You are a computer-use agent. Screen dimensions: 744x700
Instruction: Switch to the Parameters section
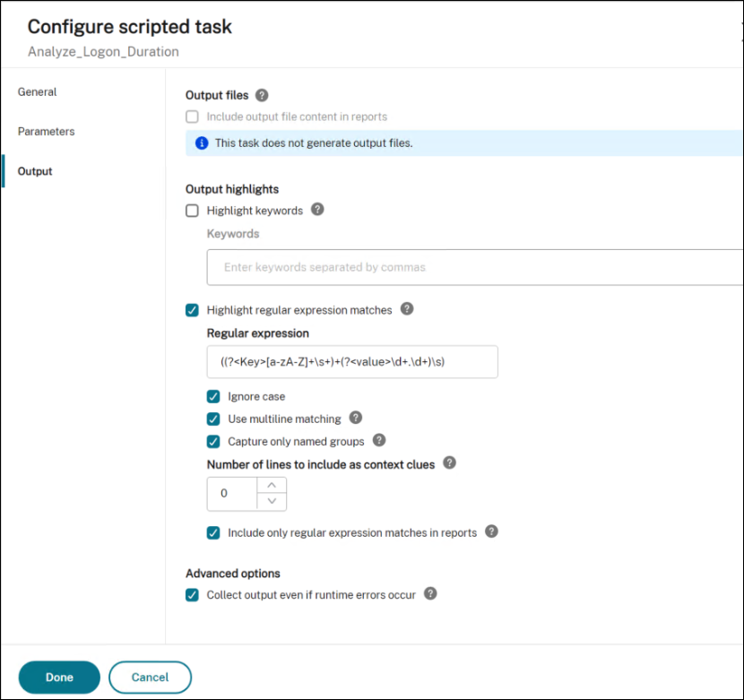(x=46, y=131)
